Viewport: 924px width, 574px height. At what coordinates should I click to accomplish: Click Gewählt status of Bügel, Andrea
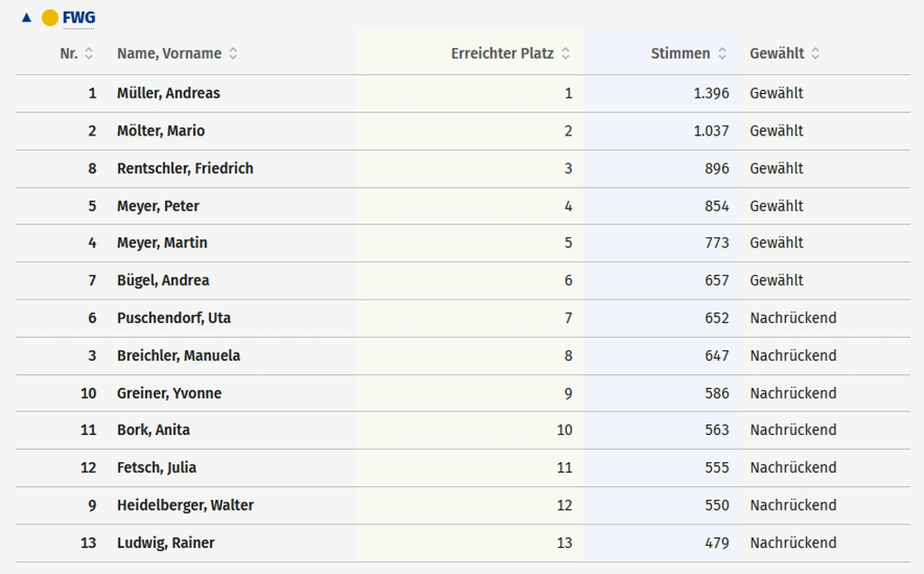776,281
